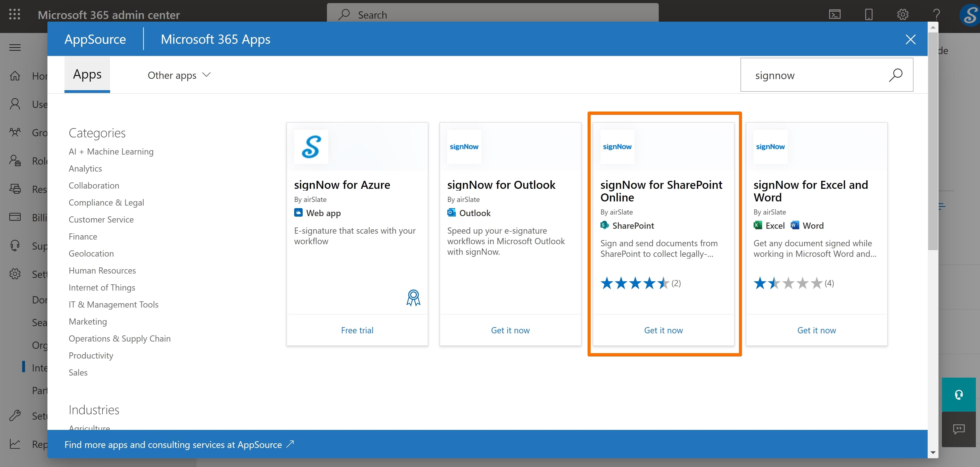Open the Find more apps at AppSource link
This screenshot has width=980, height=467.
point(179,444)
